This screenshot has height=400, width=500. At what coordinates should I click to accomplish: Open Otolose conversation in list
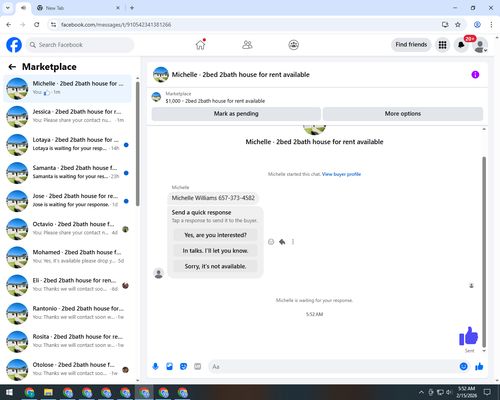[x=67, y=369]
